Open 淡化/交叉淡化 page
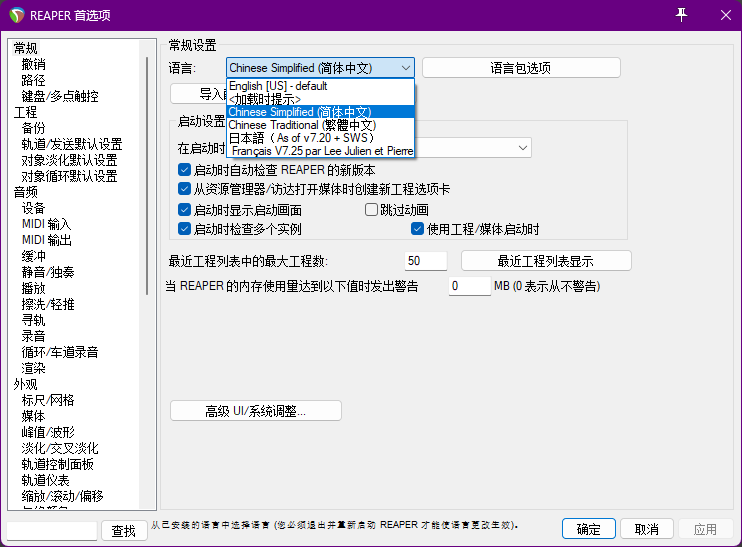Screen dimensions: 742x547 pos(60,448)
